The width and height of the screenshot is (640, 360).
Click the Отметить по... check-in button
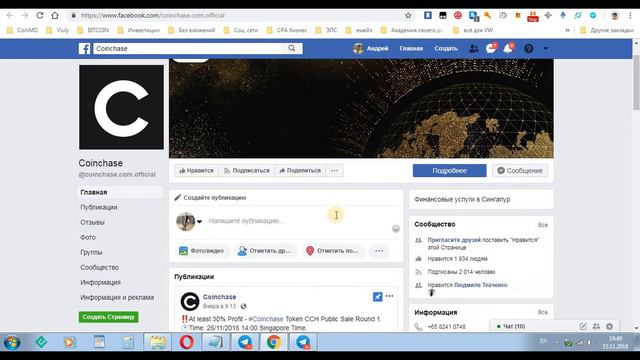[x=332, y=251]
